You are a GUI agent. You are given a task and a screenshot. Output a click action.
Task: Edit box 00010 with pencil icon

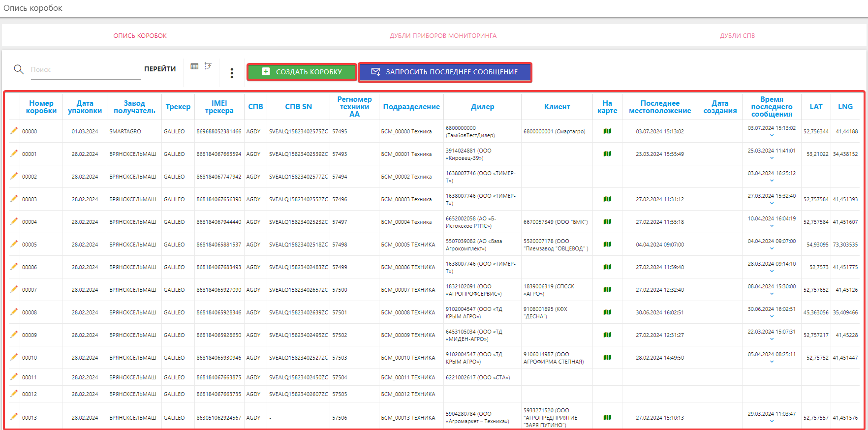[14, 357]
